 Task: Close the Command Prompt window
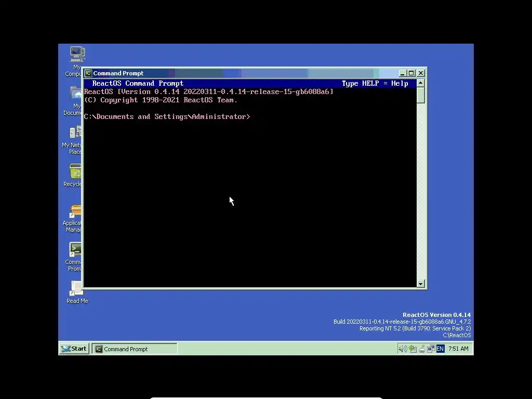(421, 73)
